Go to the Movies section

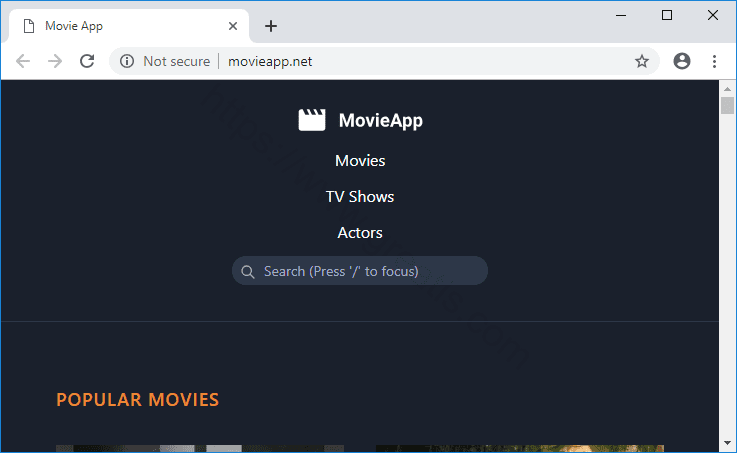360,161
